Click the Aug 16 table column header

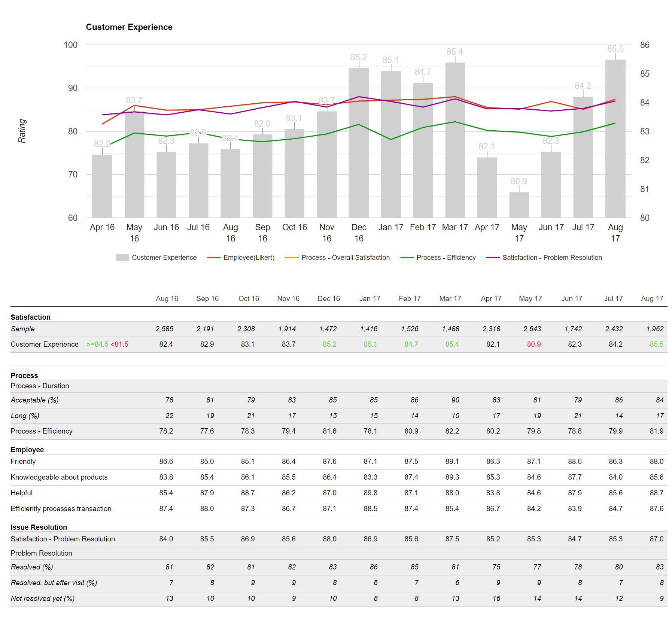point(167,298)
